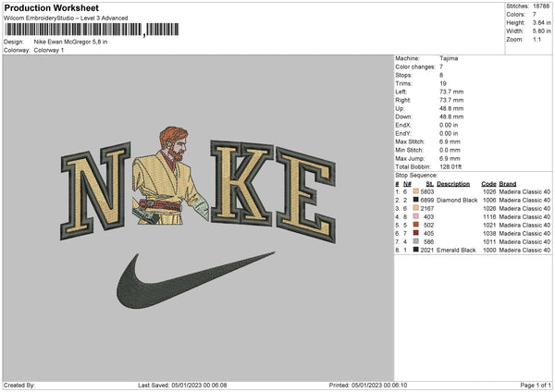Click the dark red swatch with 405 stitches
Viewport: 555px width, 392px height.
click(416, 233)
